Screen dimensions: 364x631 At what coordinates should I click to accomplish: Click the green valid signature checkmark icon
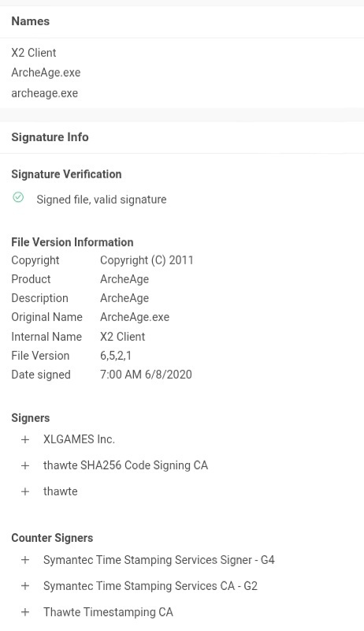coord(18,197)
